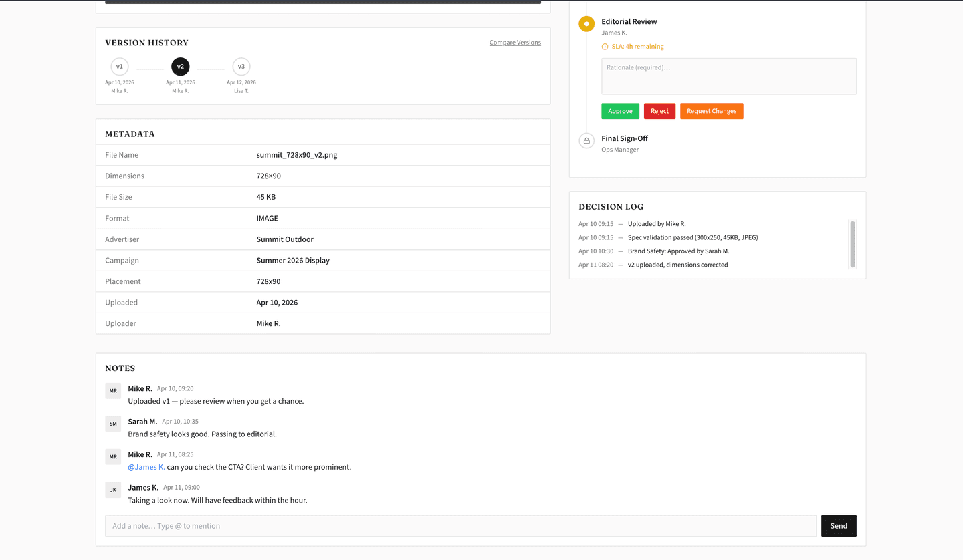963x560 pixels.
Task: Click Sarah M.'s SM avatar in Notes
Action: pyautogui.click(x=112, y=424)
